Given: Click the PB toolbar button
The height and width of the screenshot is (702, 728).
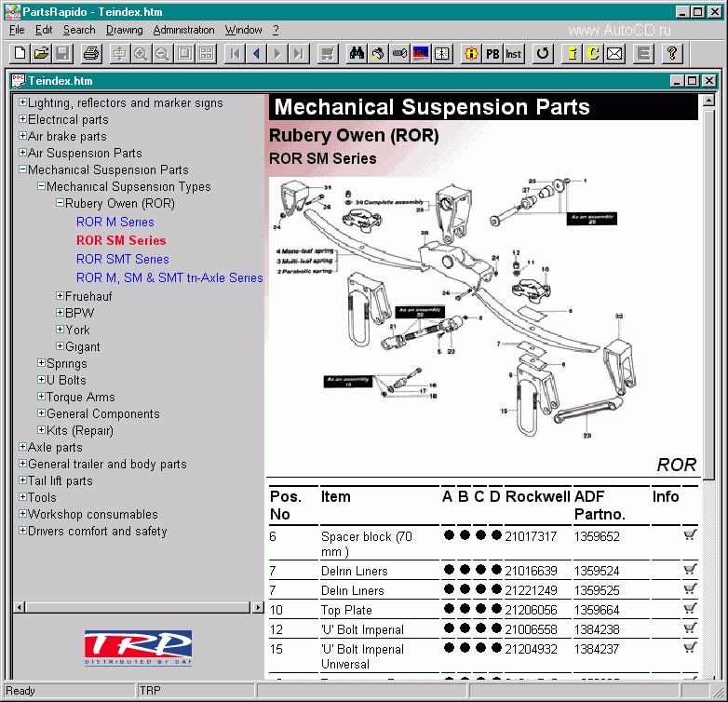Looking at the screenshot, I should (x=492, y=54).
